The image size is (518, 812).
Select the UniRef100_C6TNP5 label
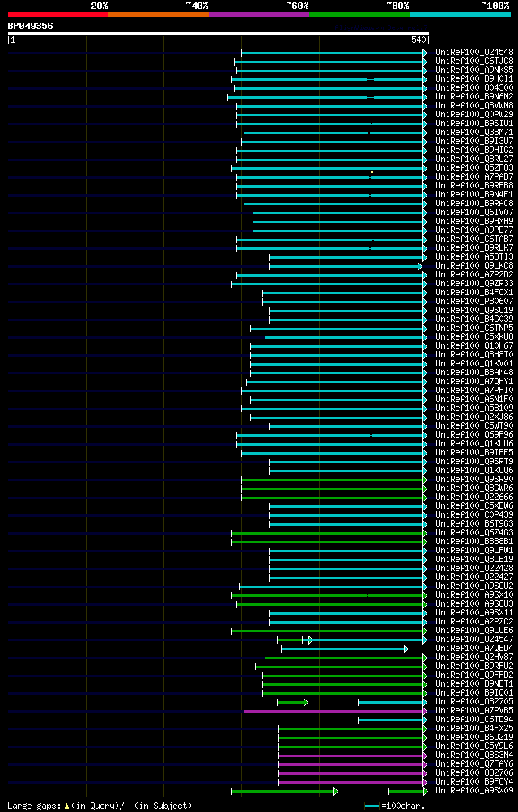click(x=474, y=328)
